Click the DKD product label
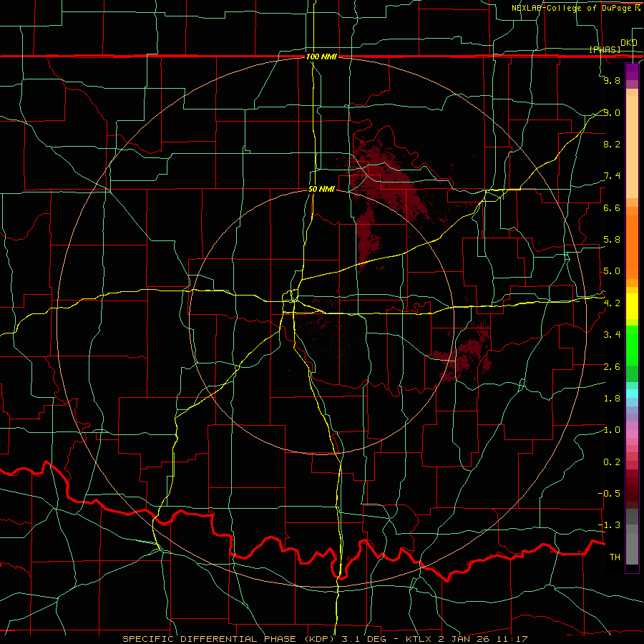Viewport: 644px width, 644px height. (628, 43)
